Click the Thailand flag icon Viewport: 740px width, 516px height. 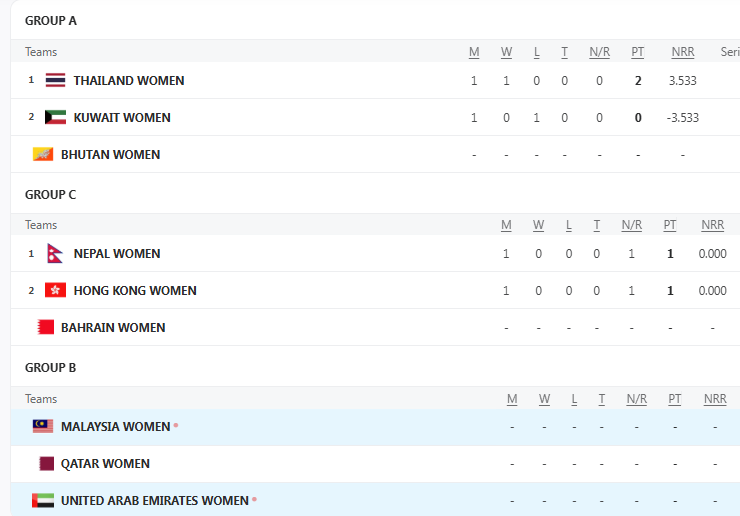pyautogui.click(x=55, y=80)
